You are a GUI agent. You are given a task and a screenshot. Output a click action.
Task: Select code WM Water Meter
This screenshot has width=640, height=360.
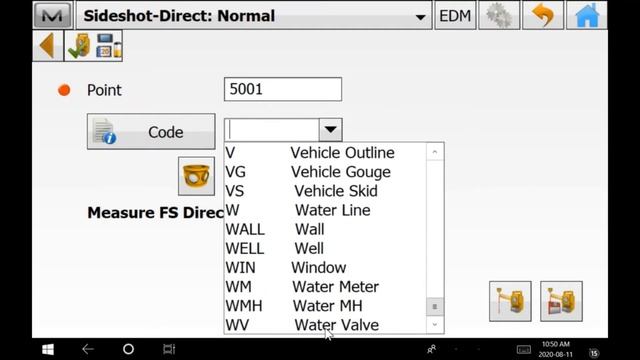pos(325,287)
